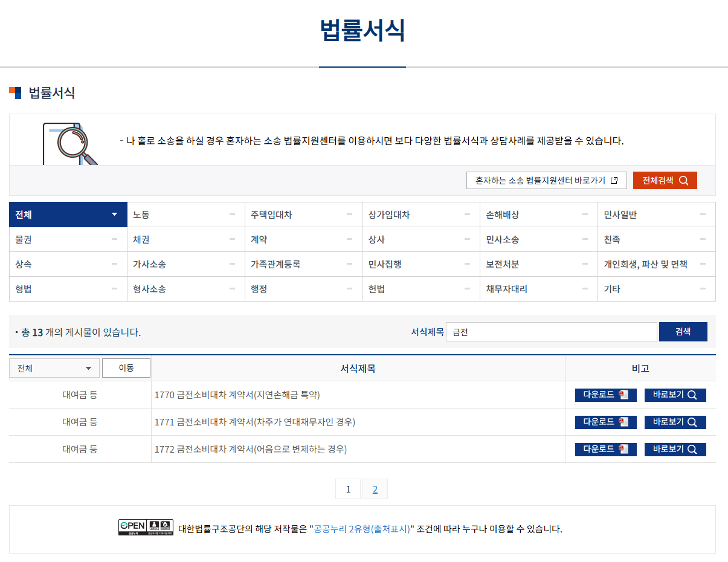Select the 형사소송 category

pyautogui.click(x=185, y=289)
